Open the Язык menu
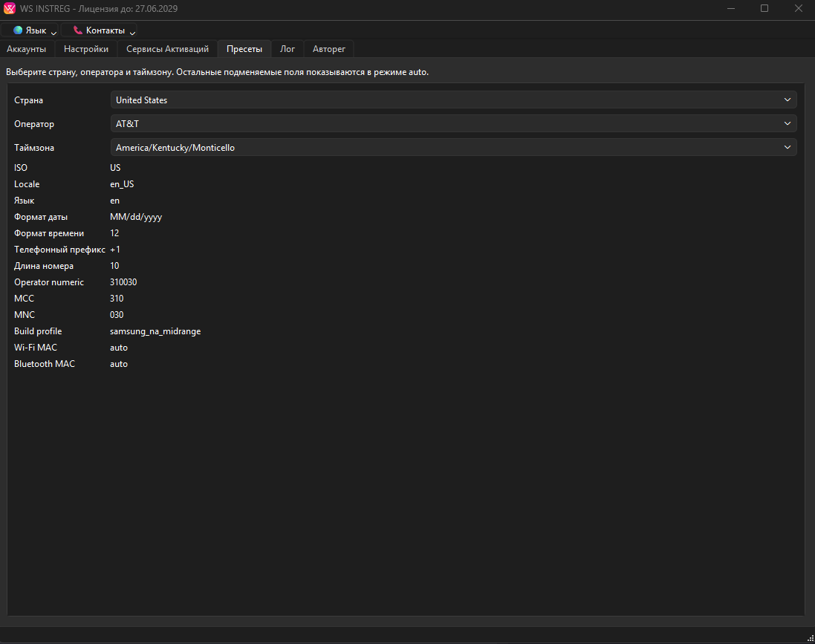The image size is (815, 644). (x=30, y=30)
